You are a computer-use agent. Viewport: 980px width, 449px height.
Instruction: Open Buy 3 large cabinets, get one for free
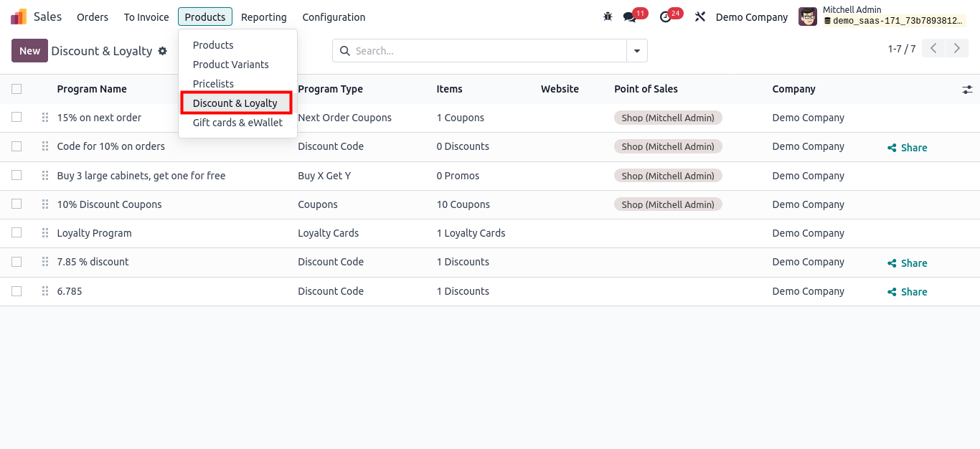tap(141, 176)
